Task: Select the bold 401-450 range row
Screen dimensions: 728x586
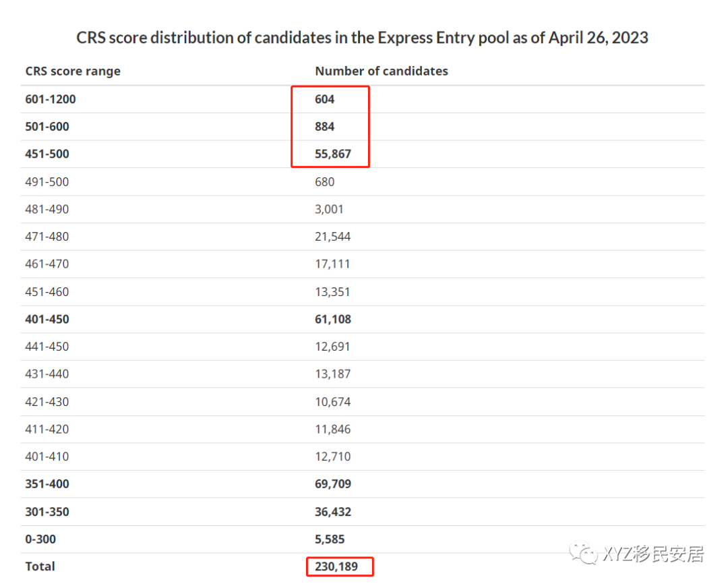Action: (363, 320)
